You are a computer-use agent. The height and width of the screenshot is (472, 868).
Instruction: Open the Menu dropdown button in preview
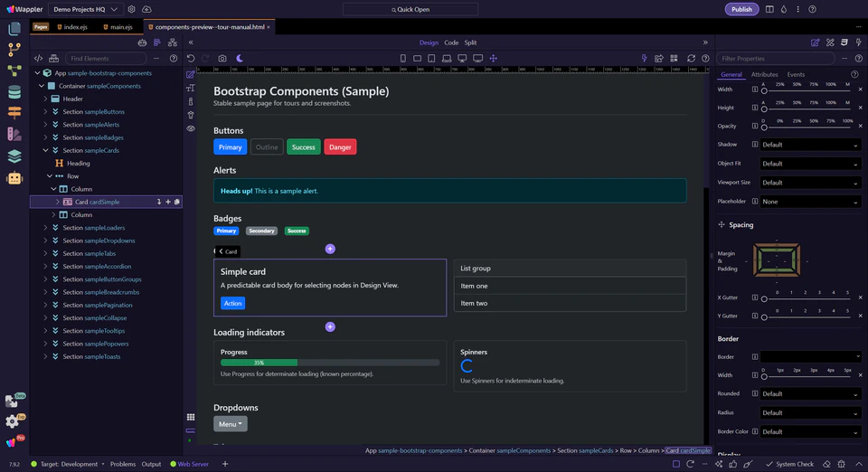tap(231, 424)
